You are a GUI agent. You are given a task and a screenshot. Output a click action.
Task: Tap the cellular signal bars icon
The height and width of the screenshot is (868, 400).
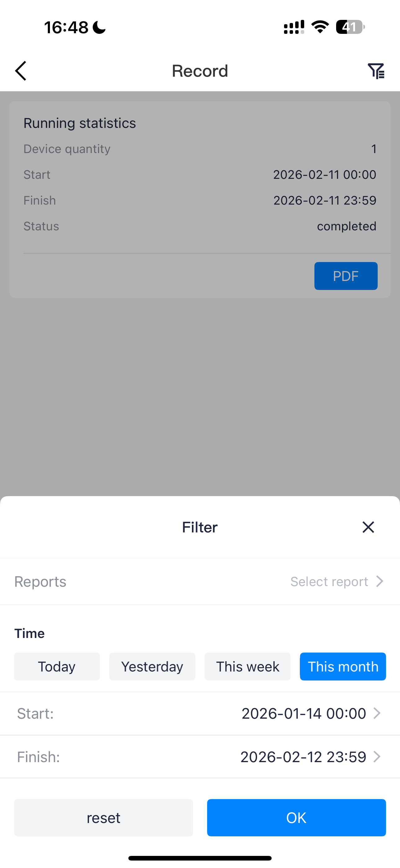[x=294, y=27]
